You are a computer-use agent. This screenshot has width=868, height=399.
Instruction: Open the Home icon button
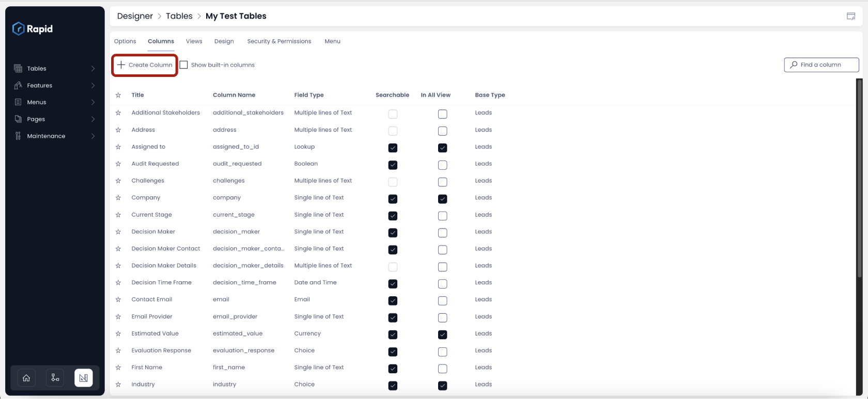click(26, 378)
